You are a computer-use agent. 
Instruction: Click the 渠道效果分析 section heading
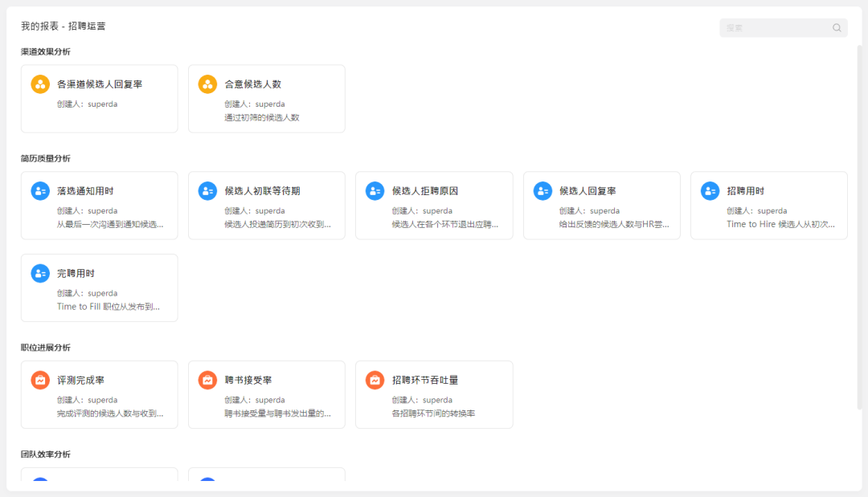coord(44,51)
